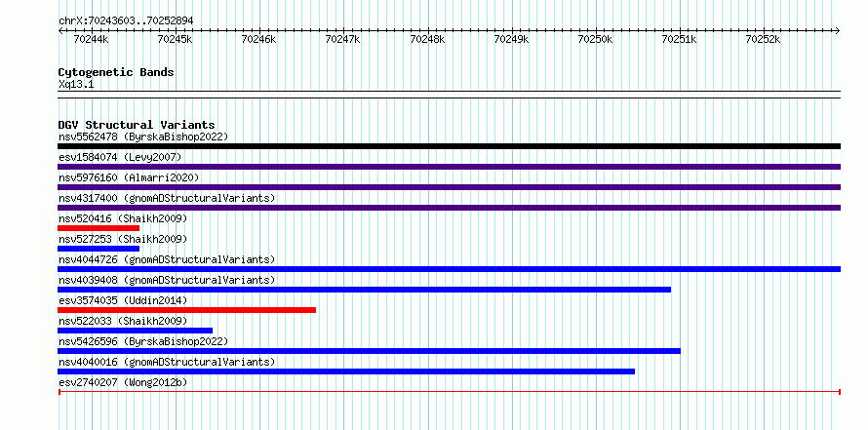Open the esv3574035 (Uddin2014) label

pyautogui.click(x=123, y=300)
